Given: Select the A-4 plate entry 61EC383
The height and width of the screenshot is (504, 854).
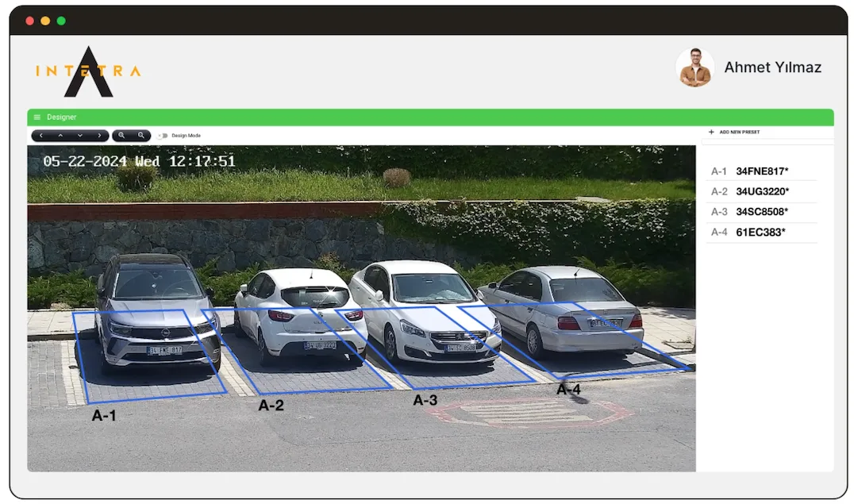Looking at the screenshot, I should pyautogui.click(x=760, y=233).
